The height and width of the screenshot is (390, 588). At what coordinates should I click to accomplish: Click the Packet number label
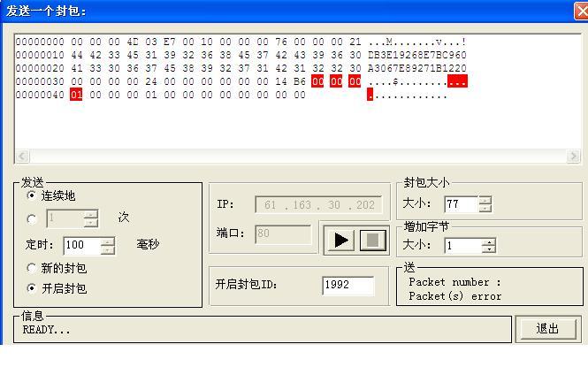(454, 282)
